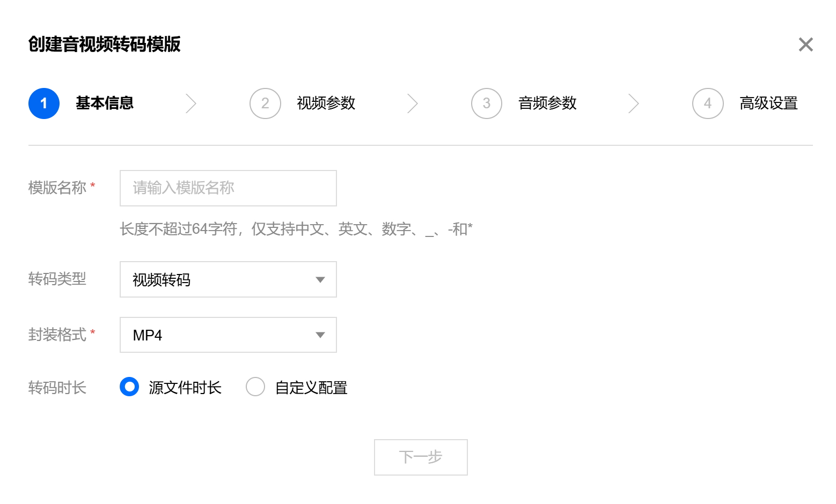Click arrow on 视频转码 combo box
Viewport: 836px width, 504px height.
coord(320,279)
